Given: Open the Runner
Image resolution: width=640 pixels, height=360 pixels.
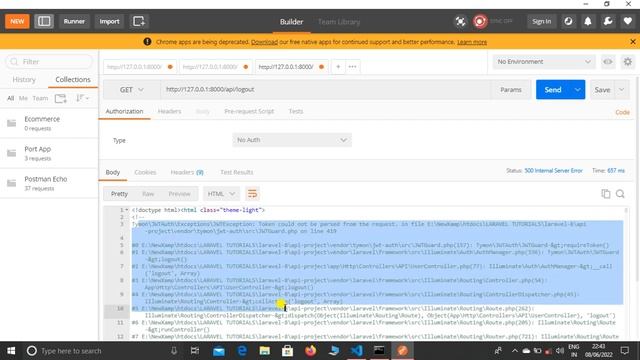Looking at the screenshot, I should click(x=74, y=21).
